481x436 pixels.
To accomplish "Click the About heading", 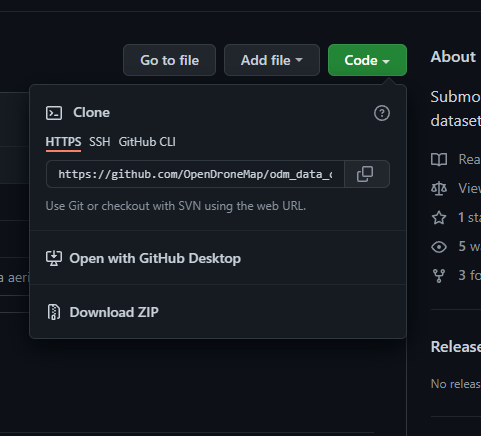I will pos(453,57).
